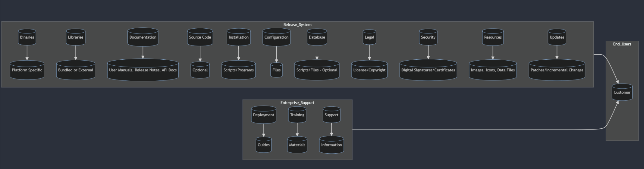Click the Enterprise_Support group label
Screen dimensions: 644x169
click(297, 103)
